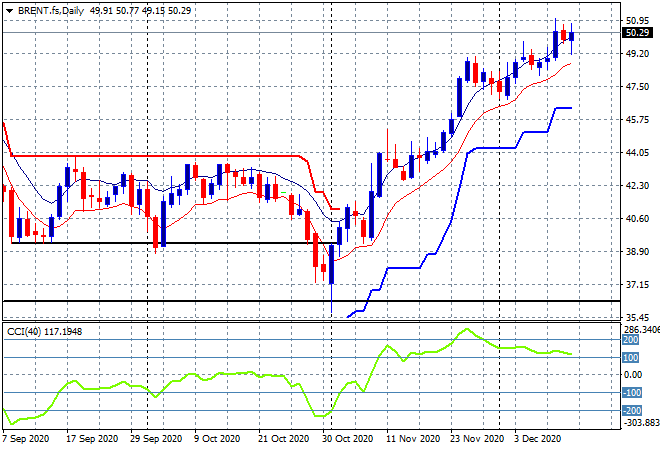This screenshot has height=450, width=660.
Task: Click the 37.15 price axis label
Action: tap(637, 285)
